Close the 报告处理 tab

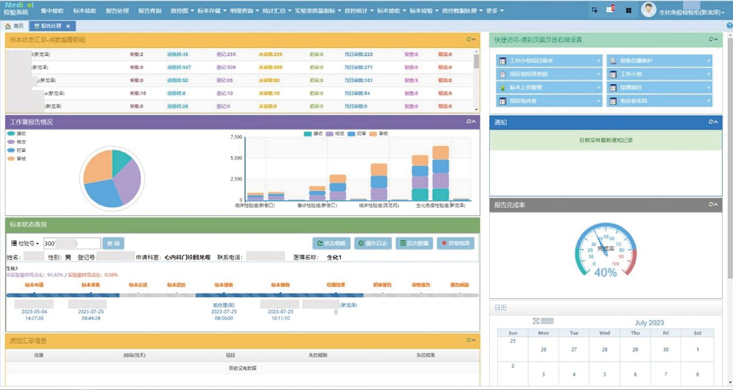pyautogui.click(x=68, y=26)
